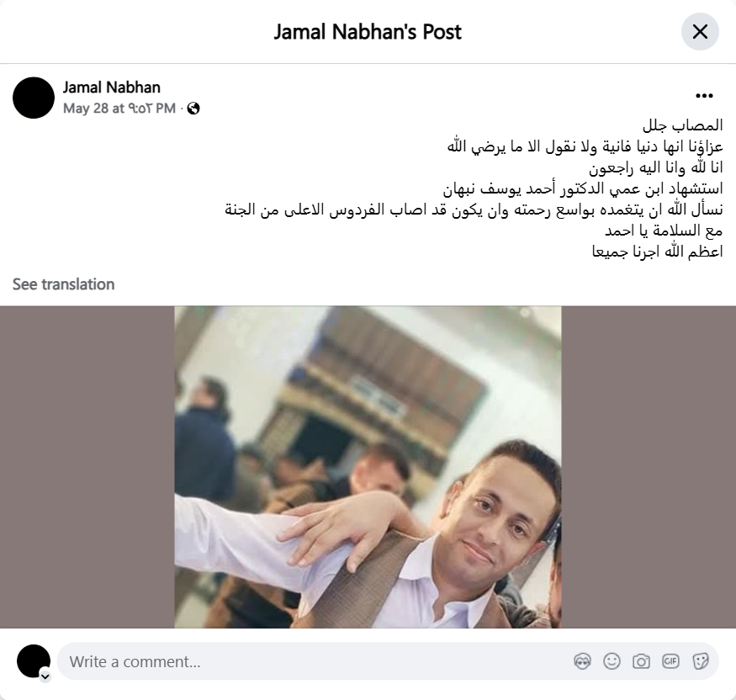Open the May 28 timestamp link
The image size is (736, 700).
119,109
